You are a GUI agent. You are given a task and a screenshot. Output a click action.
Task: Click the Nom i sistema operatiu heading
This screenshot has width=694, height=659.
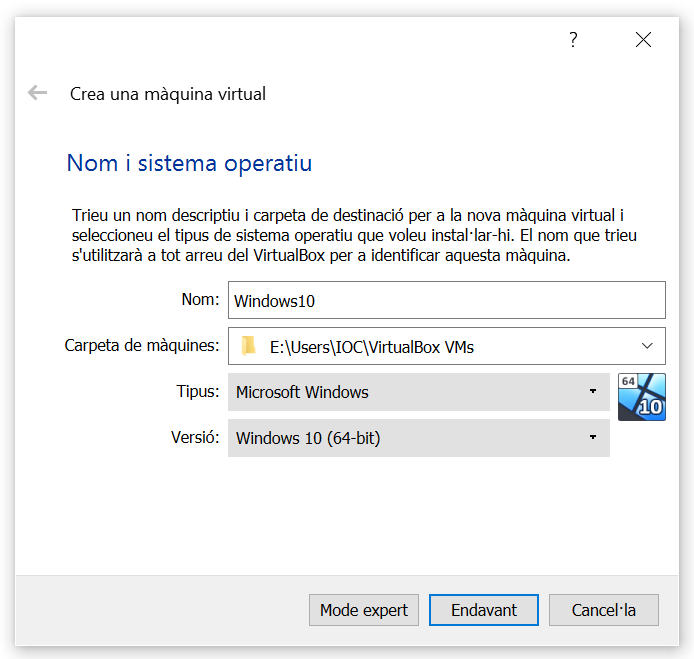click(x=189, y=163)
